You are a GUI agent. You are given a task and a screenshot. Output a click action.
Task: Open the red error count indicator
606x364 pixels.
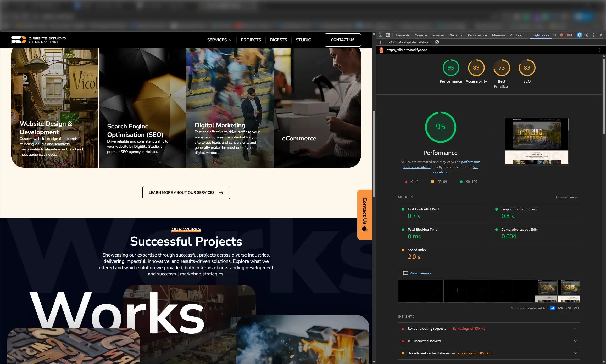click(563, 35)
